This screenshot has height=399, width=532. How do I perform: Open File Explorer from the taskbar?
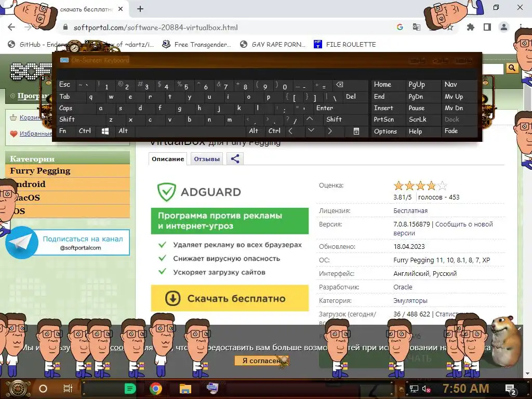(x=185, y=389)
